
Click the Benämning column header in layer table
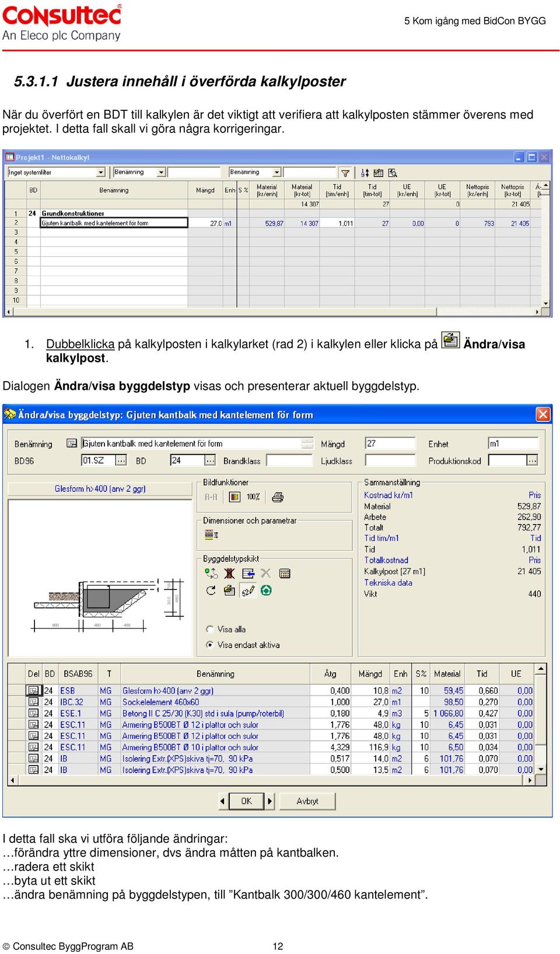tap(215, 673)
